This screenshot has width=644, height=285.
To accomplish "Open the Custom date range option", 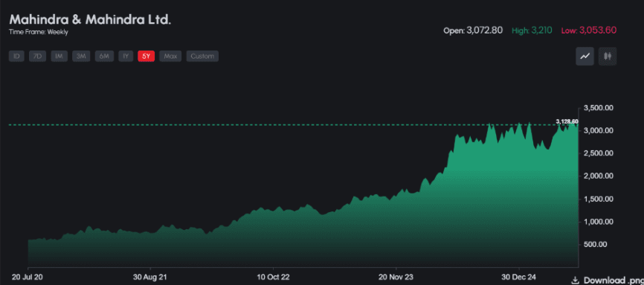I will point(202,57).
